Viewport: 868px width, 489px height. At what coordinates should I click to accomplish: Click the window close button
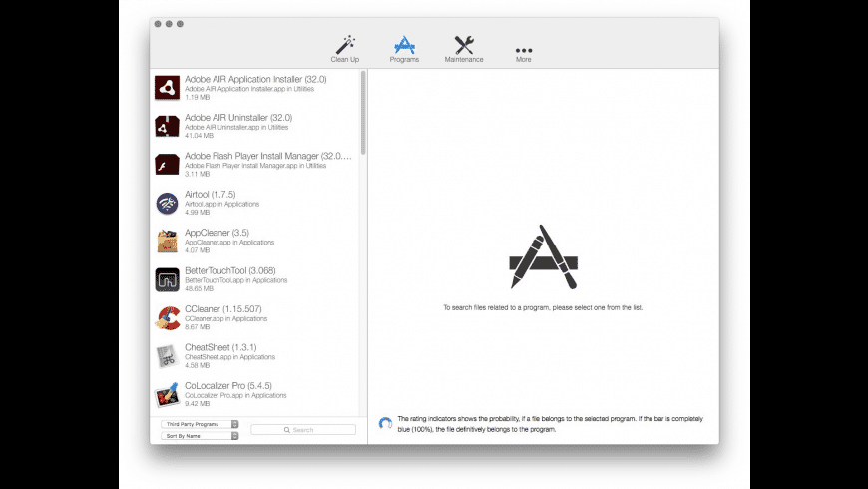pos(158,24)
